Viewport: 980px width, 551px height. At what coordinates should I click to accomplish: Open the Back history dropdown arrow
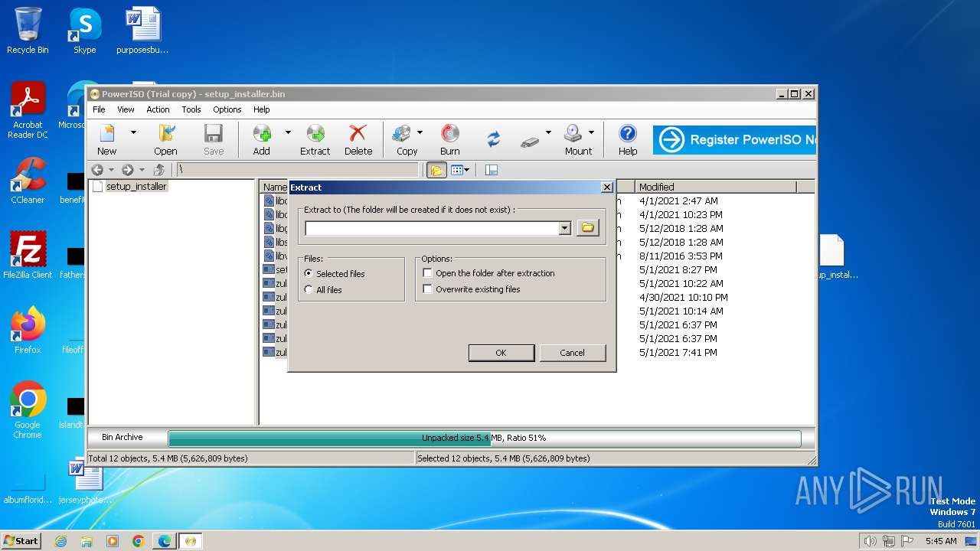pyautogui.click(x=111, y=170)
